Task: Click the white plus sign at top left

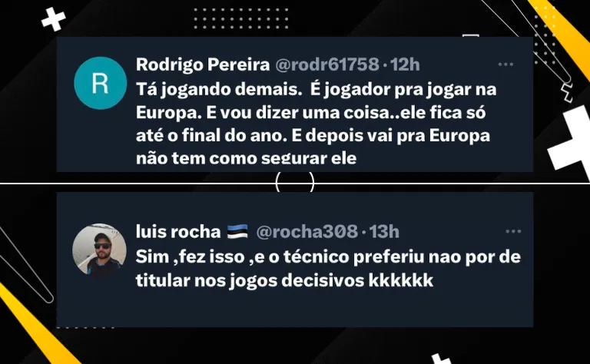Action: (x=54, y=19)
